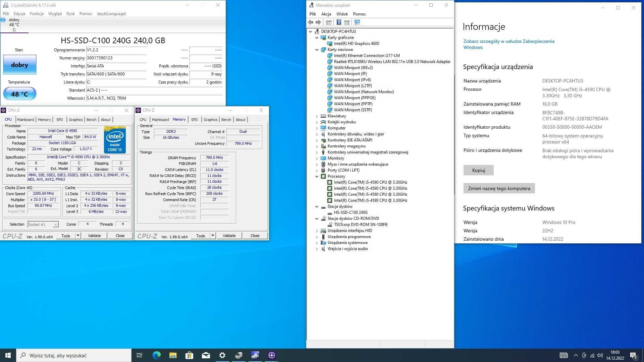644x362 pixels.
Task: Open Microsoft Store from taskbar
Action: tap(189, 355)
